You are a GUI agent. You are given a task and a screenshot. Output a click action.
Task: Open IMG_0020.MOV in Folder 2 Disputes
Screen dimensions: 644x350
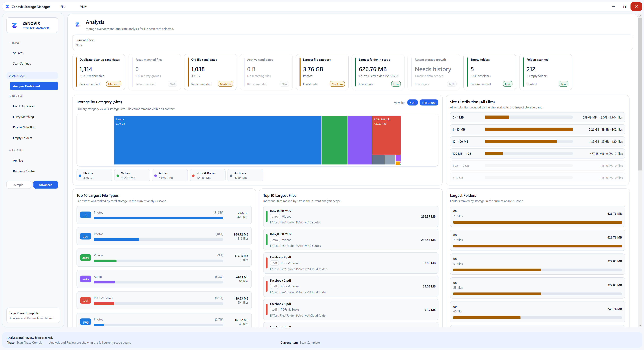pos(351,240)
